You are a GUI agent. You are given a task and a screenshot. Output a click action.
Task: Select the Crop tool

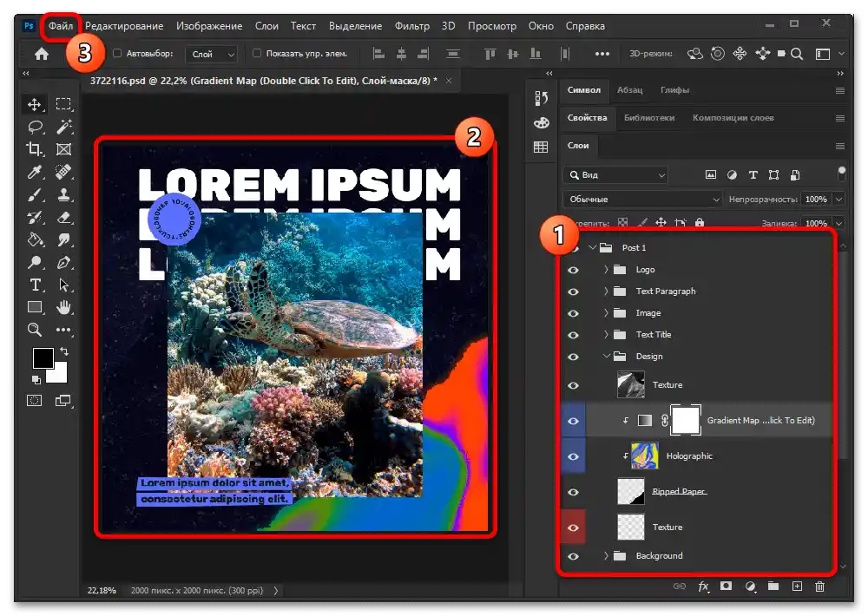coord(36,149)
